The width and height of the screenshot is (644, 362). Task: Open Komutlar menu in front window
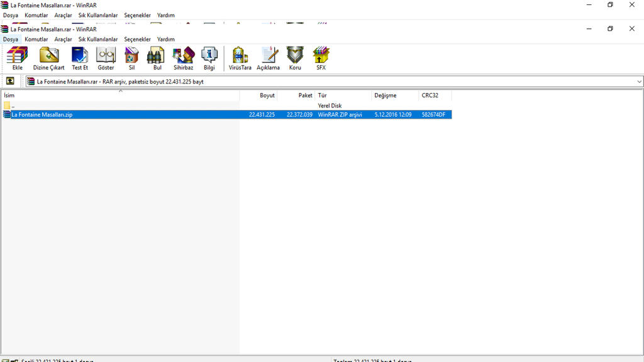(36, 40)
